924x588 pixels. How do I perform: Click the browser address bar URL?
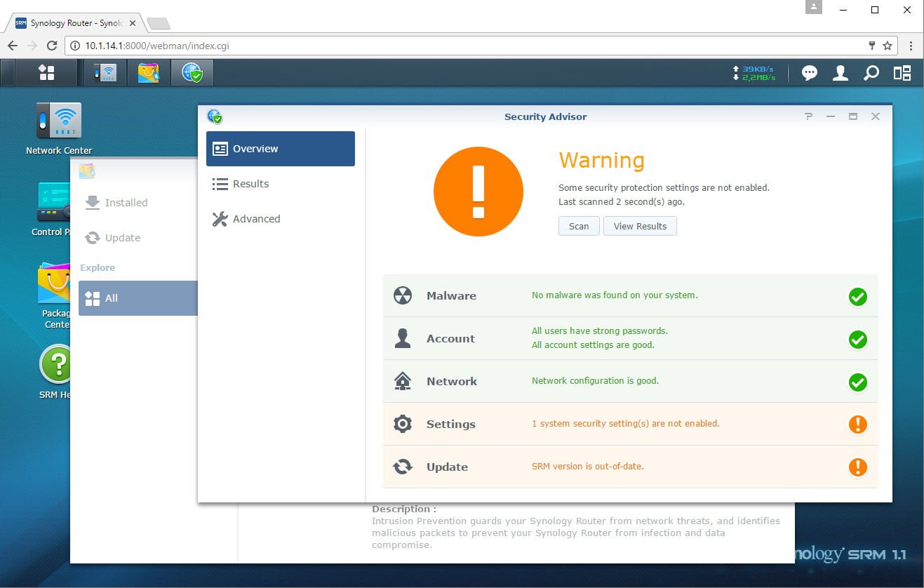coord(157,46)
